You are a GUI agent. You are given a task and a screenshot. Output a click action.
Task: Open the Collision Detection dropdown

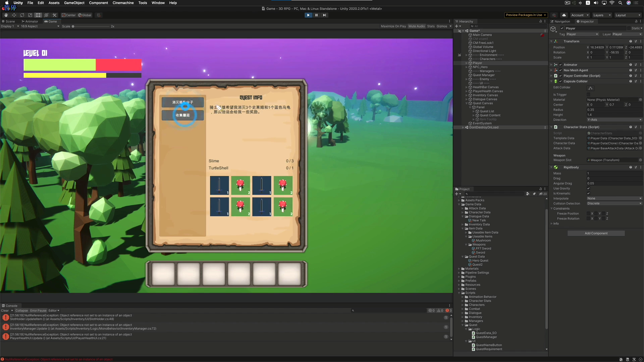(x=614, y=203)
